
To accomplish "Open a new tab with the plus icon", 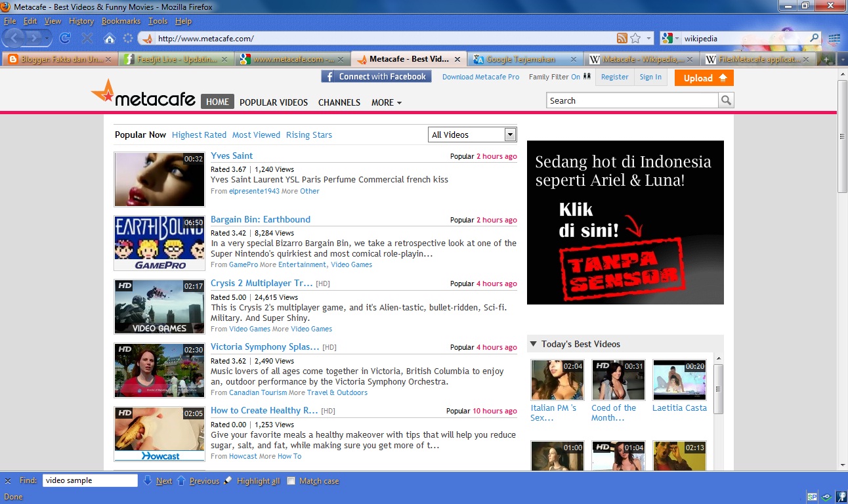I will [x=828, y=59].
